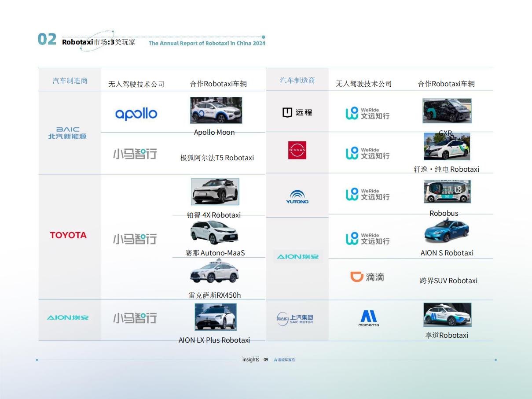This screenshot has height=399, width=532.
Task: Click the red TOYOTA logo
Action: click(x=68, y=235)
